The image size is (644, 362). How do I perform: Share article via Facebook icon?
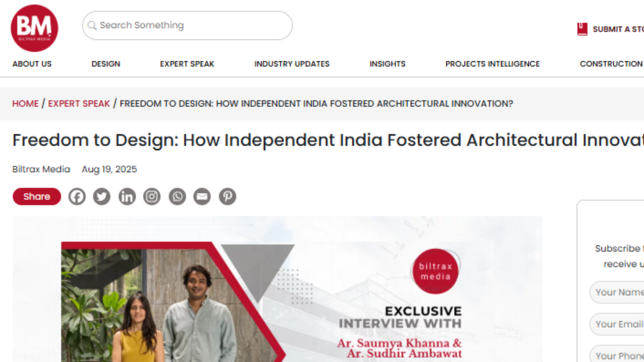pyautogui.click(x=77, y=196)
